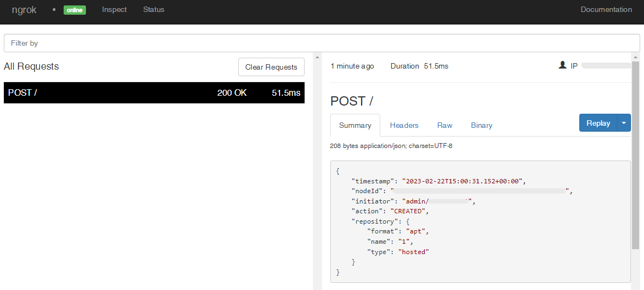Click the green online status badge
This screenshot has width=644, height=290.
pyautogui.click(x=75, y=10)
